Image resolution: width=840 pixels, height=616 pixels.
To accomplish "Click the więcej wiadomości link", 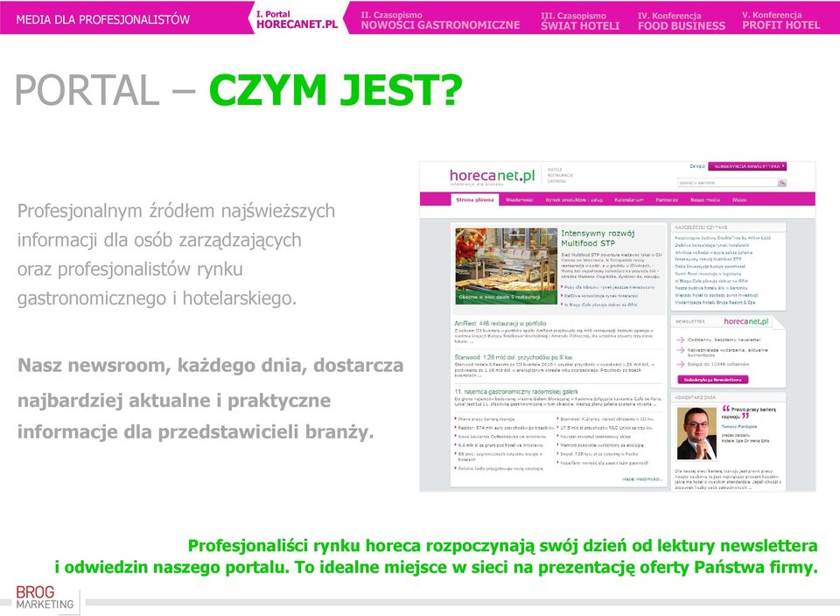I will tap(641, 479).
